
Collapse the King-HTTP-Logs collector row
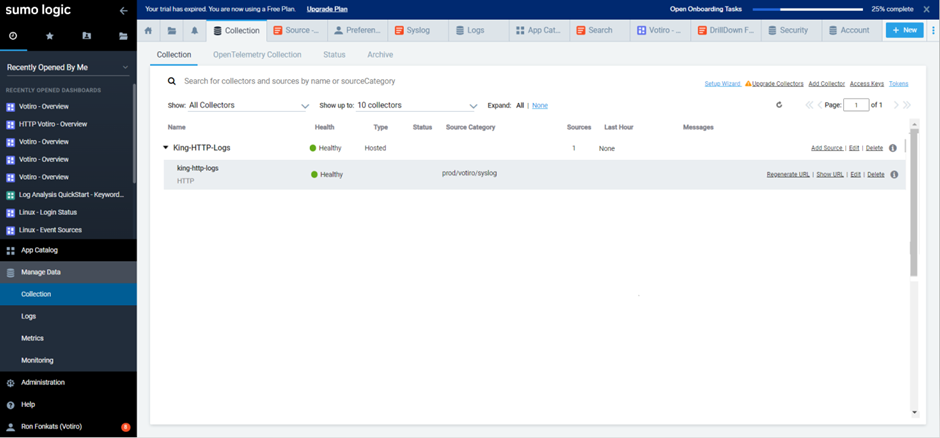pyautogui.click(x=165, y=148)
